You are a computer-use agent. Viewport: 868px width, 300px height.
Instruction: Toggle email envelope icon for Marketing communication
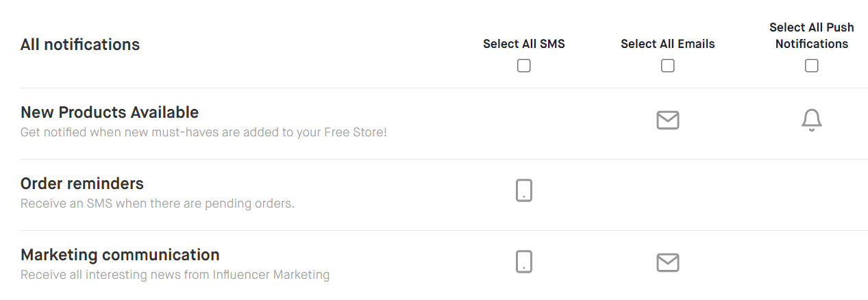(667, 262)
